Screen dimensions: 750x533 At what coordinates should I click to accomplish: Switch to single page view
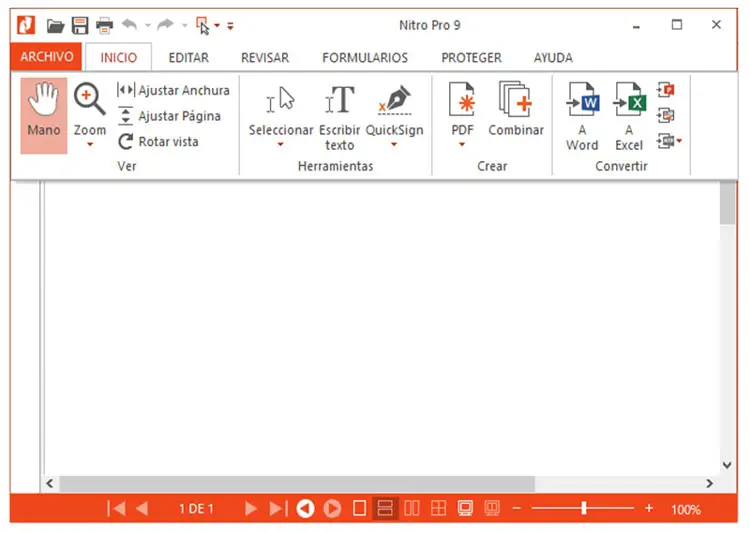pos(359,508)
